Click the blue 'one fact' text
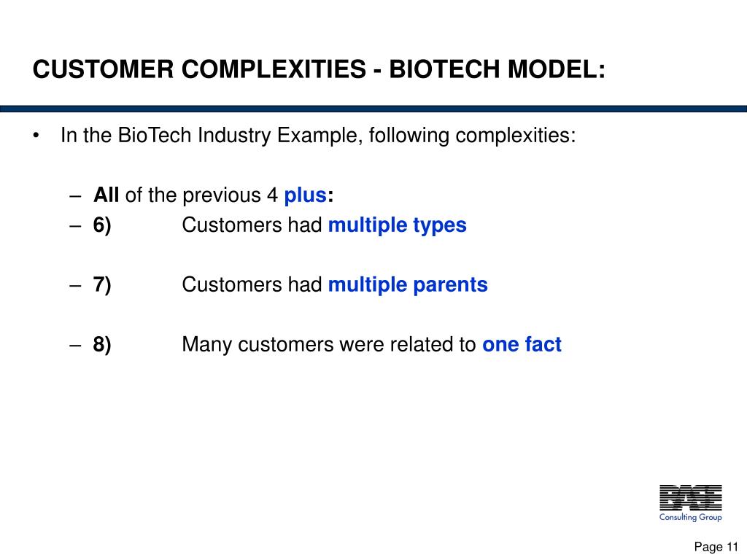The image size is (747, 560). [x=522, y=344]
